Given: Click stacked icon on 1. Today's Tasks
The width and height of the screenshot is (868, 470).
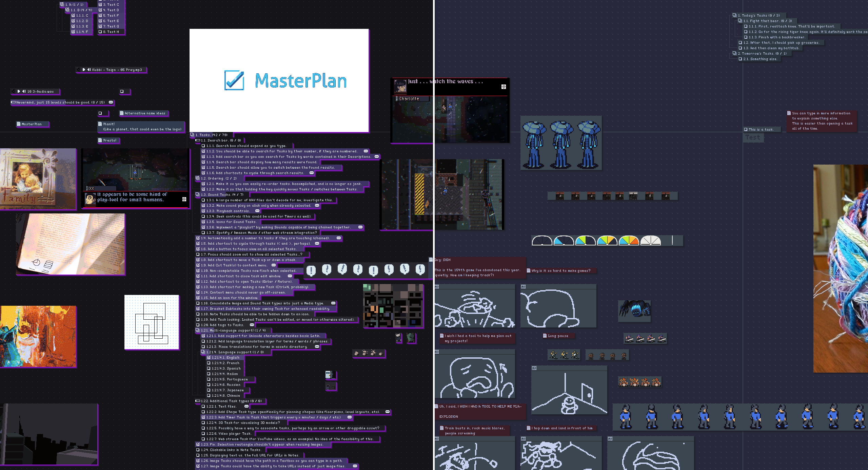Looking at the screenshot, I should point(734,15).
